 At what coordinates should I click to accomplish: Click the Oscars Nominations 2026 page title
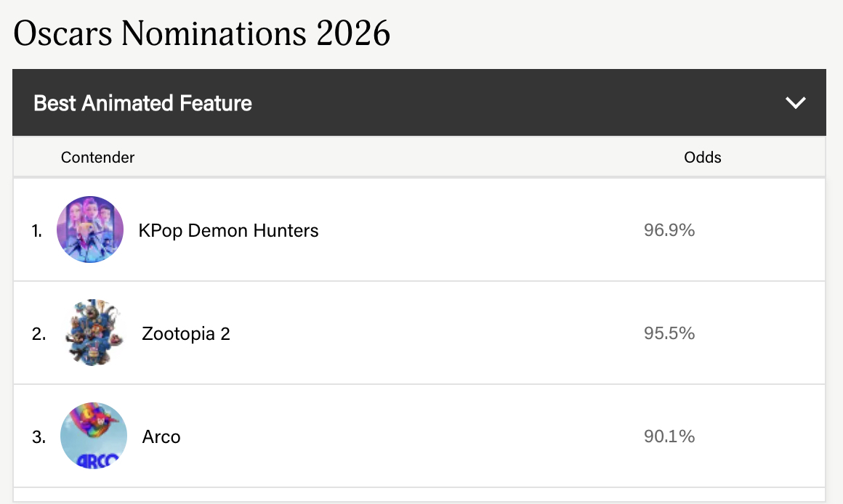[202, 33]
